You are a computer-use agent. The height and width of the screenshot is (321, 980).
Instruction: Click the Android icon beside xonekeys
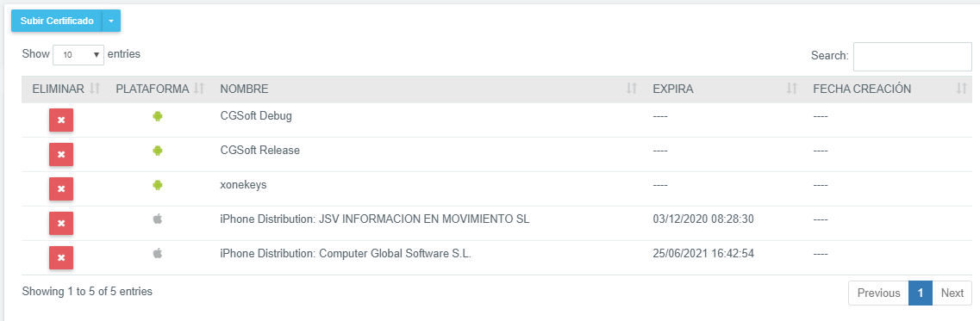click(x=158, y=185)
